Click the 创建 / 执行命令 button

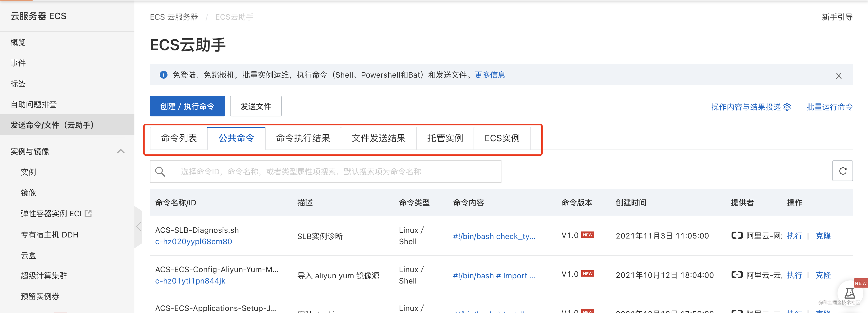click(187, 106)
